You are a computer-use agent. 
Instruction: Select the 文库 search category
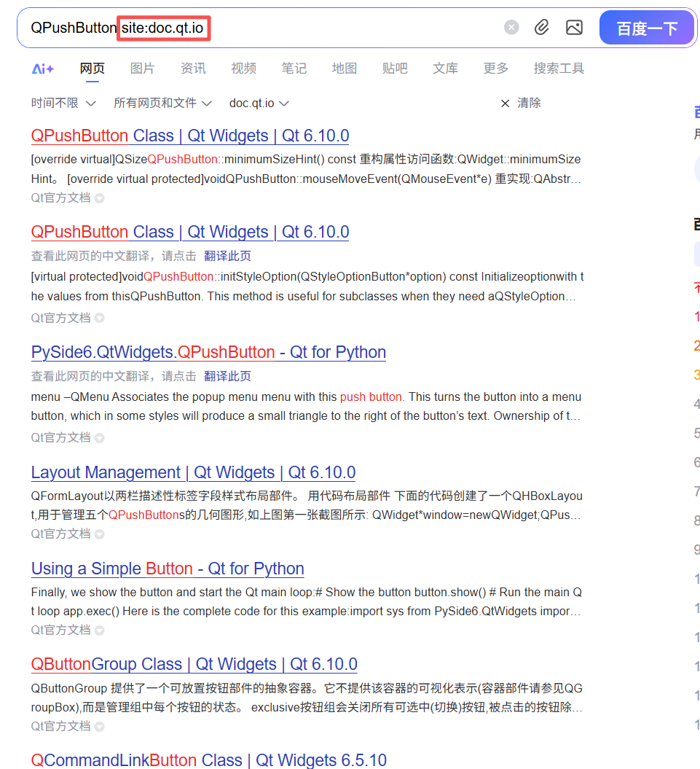click(x=445, y=68)
